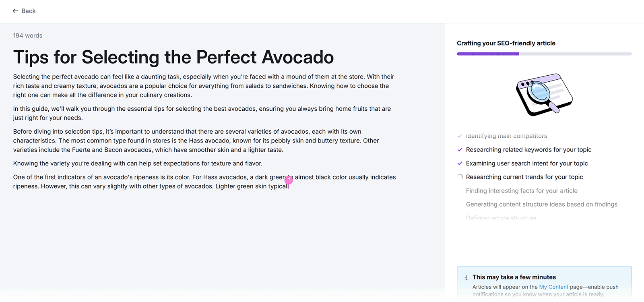Click the info icon in the notice box
Viewport: 644px width, 302px height.
pos(466,277)
